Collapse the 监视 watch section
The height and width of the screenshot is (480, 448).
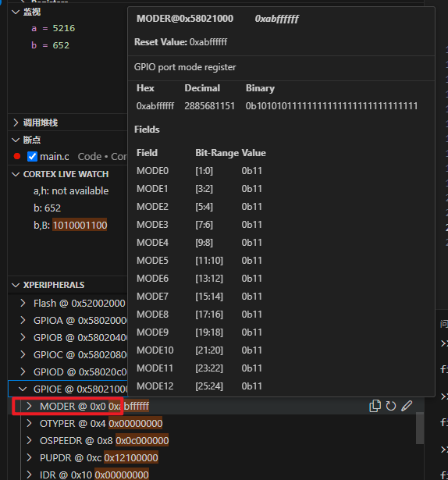[x=16, y=12]
